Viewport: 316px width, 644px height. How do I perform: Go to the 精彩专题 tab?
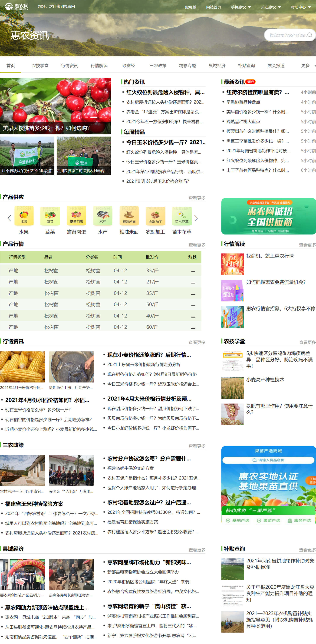click(187, 65)
